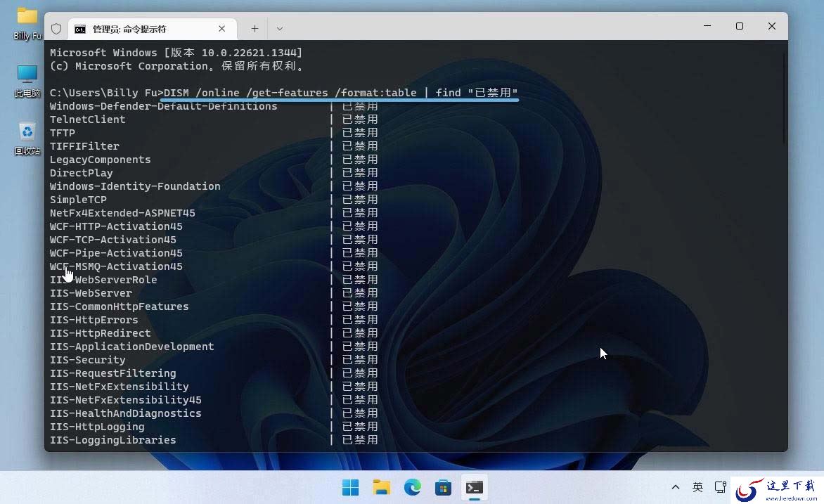
Task: Click WCF-TCP-Activation45 text
Action: point(113,240)
